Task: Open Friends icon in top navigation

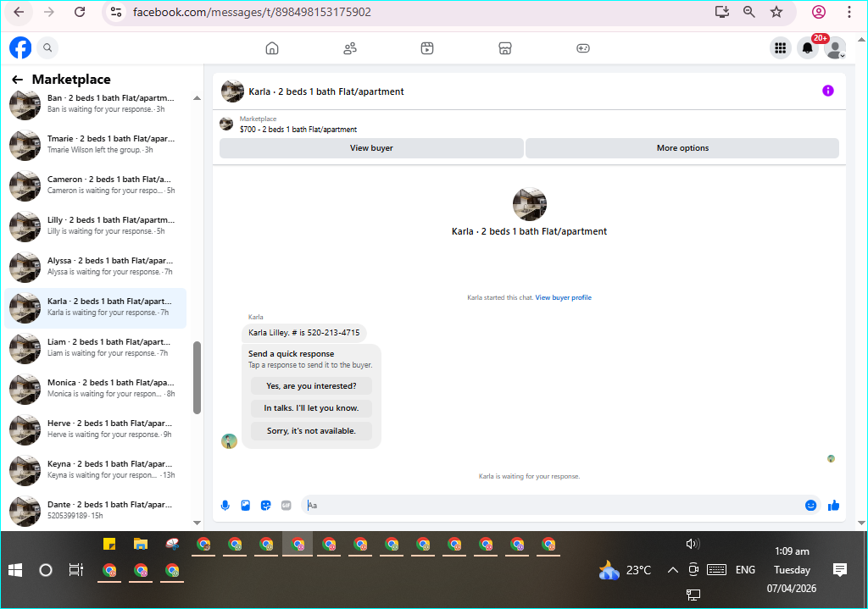Action: [x=350, y=48]
